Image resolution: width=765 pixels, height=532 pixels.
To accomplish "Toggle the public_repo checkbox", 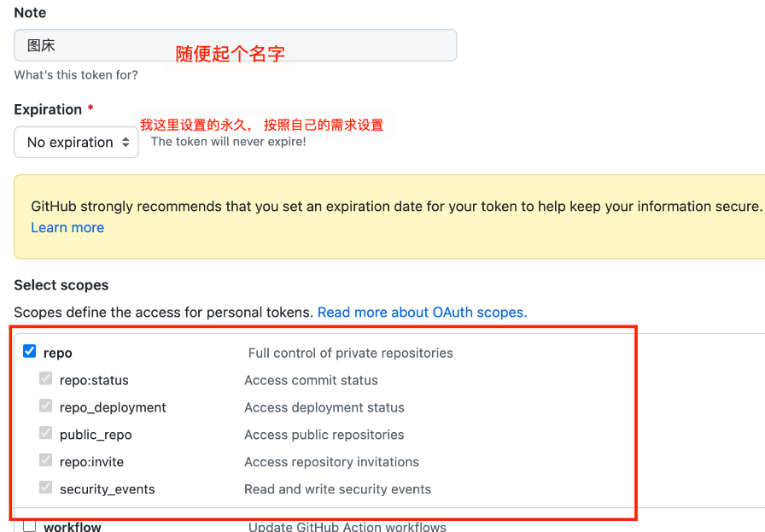I will [45, 433].
